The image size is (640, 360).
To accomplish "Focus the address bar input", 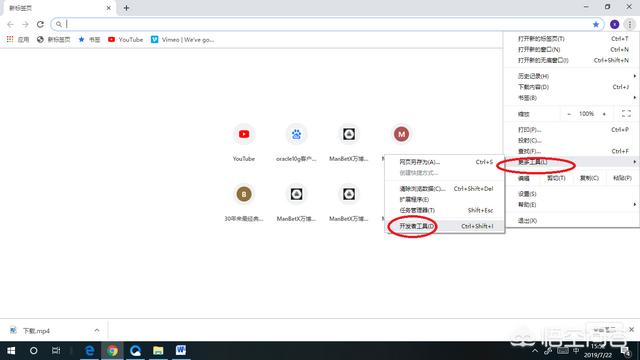I will click(327, 24).
